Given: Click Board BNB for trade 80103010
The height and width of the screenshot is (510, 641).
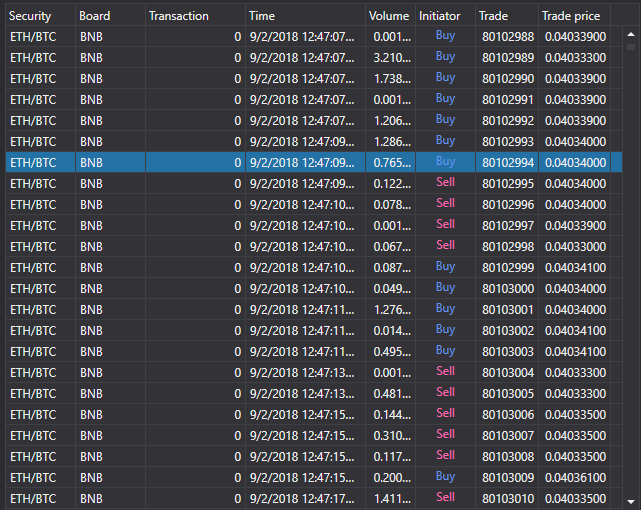Looking at the screenshot, I should click(x=91, y=499).
